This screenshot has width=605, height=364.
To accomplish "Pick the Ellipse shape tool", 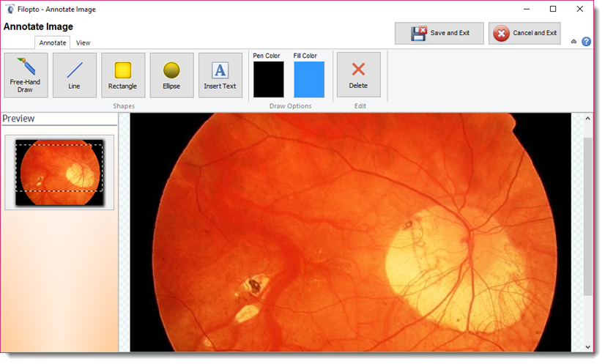I will coord(171,75).
